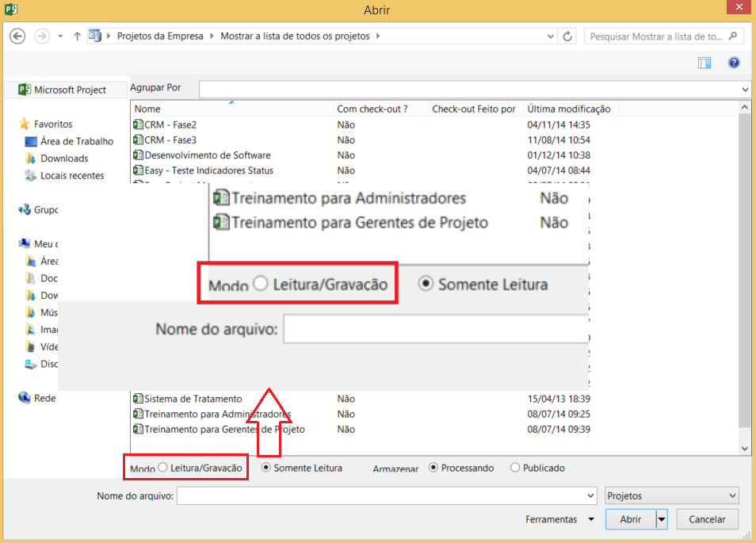Screen dimensions: 756x543
Task: Sort by Check-out Feito por header
Action: click(x=475, y=109)
